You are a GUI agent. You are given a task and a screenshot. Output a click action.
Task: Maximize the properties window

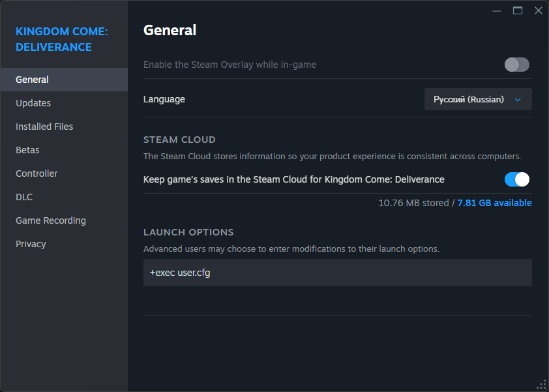pyautogui.click(x=518, y=11)
